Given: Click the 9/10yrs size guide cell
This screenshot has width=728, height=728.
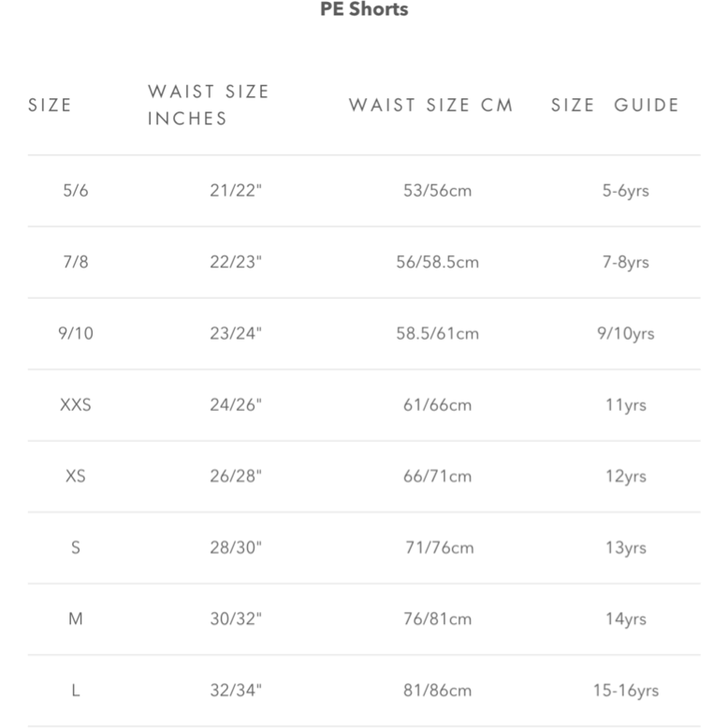Looking at the screenshot, I should (x=626, y=333).
